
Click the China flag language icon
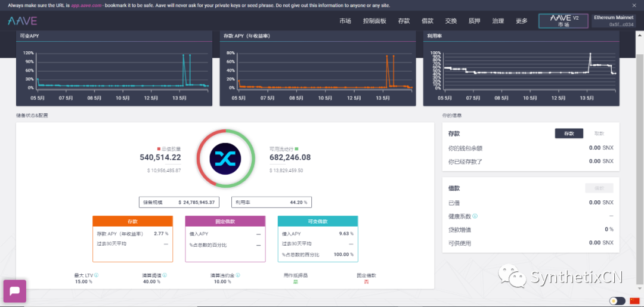pos(634,300)
